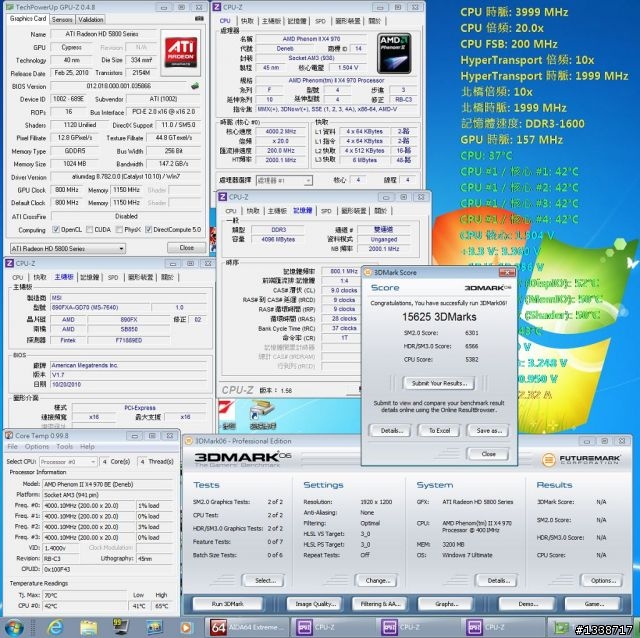Click the Image Quality button in 3DMark06
Screen dimensions: 640x638
coord(316,604)
